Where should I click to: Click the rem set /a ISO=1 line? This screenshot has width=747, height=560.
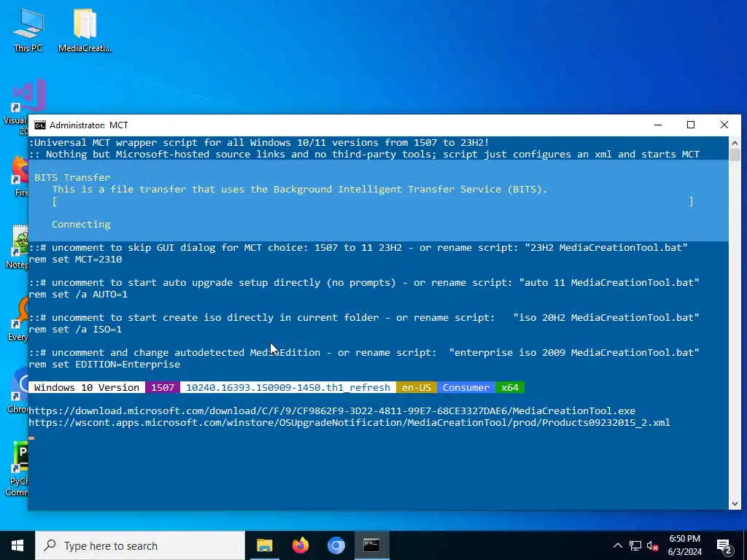(x=75, y=330)
